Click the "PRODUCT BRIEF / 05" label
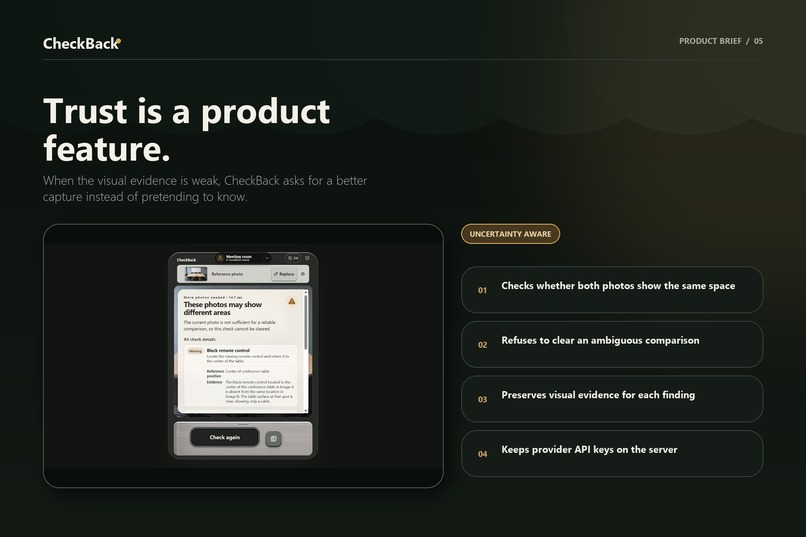This screenshot has width=806, height=537. tap(721, 41)
